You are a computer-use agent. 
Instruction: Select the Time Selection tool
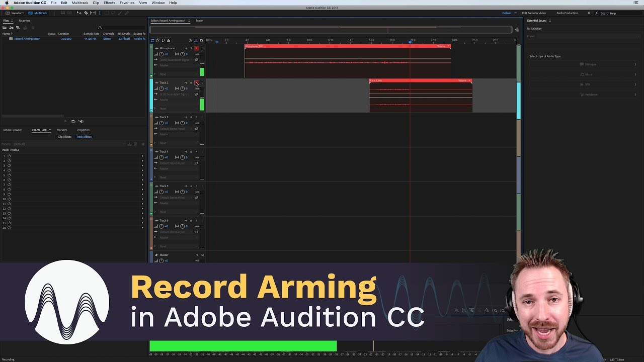pos(99,13)
